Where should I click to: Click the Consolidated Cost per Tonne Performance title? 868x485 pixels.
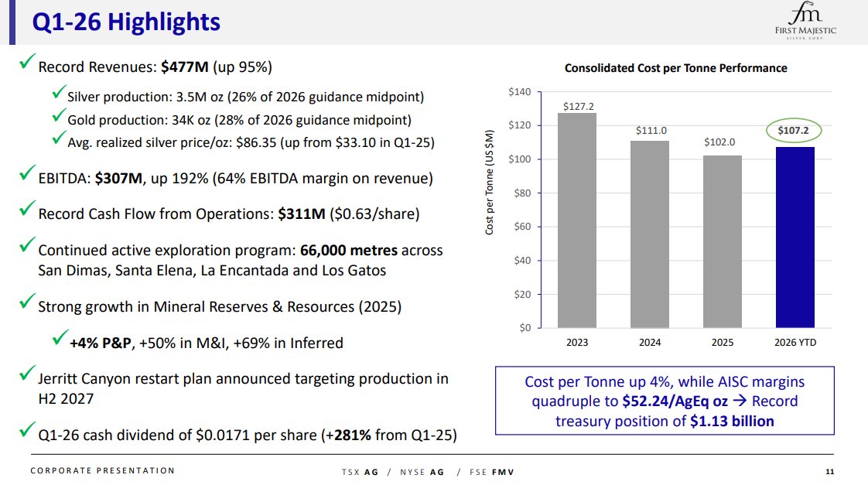point(675,68)
